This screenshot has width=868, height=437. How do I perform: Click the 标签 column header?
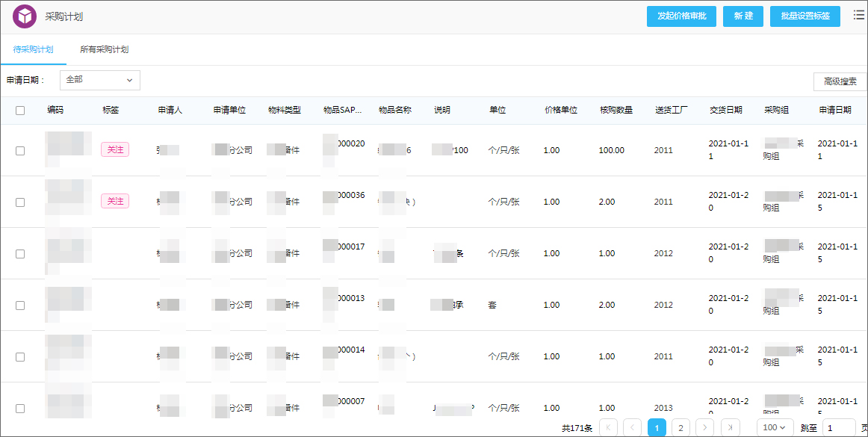click(x=111, y=111)
